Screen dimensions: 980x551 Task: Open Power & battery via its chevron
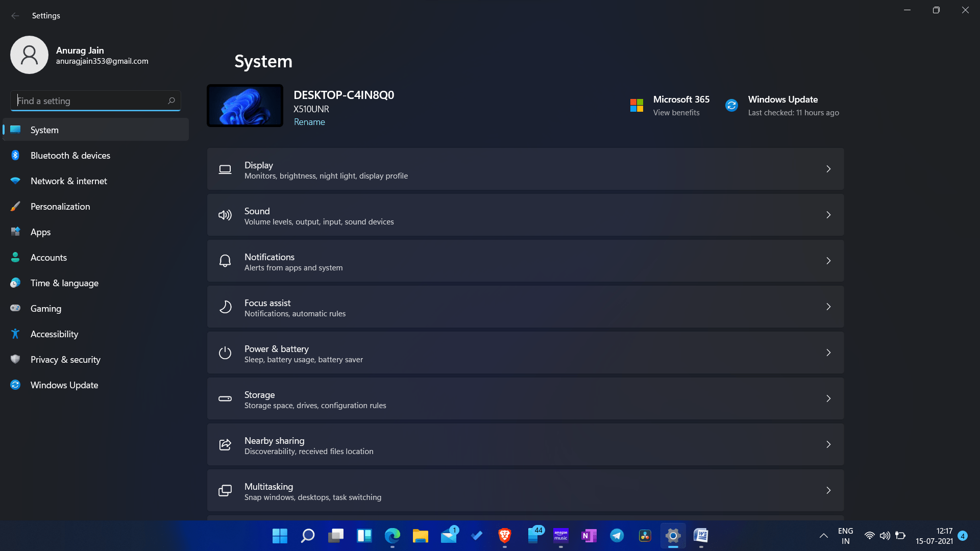(x=828, y=353)
